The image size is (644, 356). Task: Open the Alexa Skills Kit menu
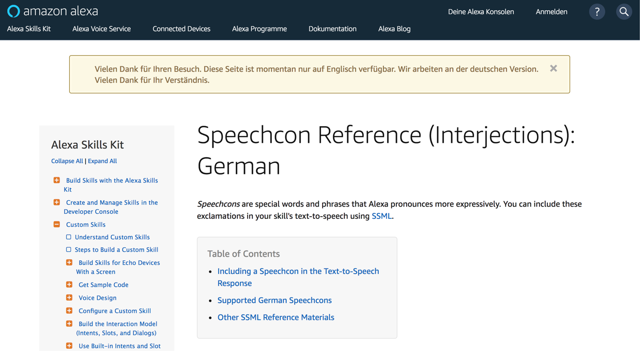pyautogui.click(x=29, y=29)
